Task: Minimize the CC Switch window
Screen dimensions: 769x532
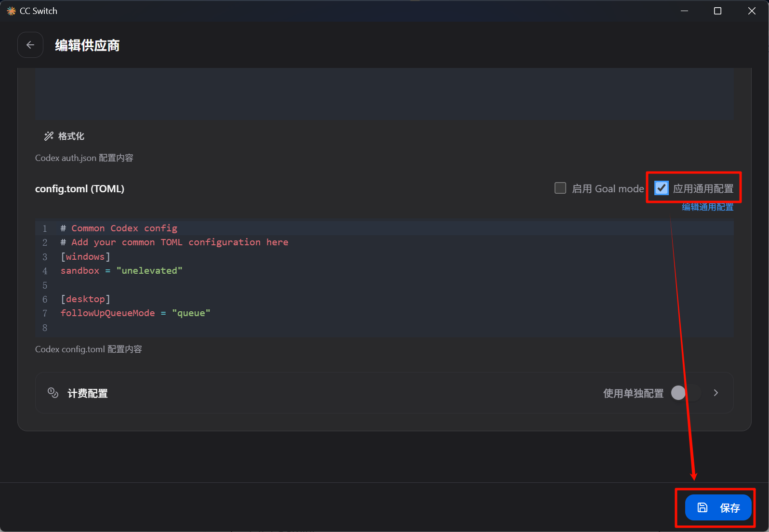Action: click(x=684, y=11)
